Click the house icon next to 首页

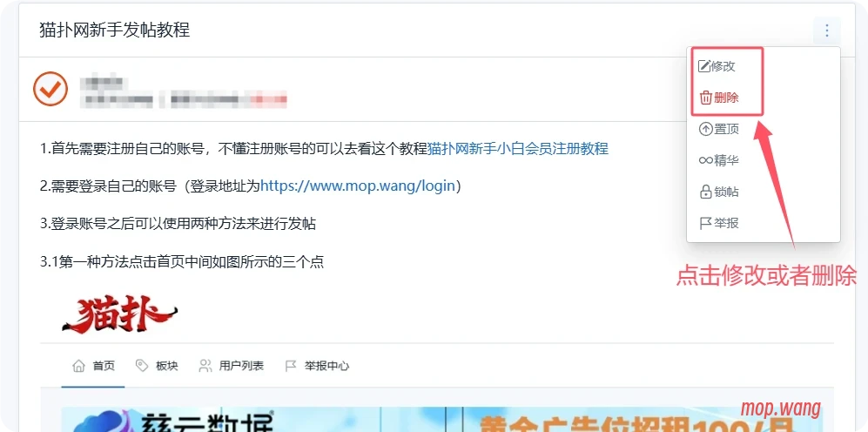pyautogui.click(x=79, y=366)
